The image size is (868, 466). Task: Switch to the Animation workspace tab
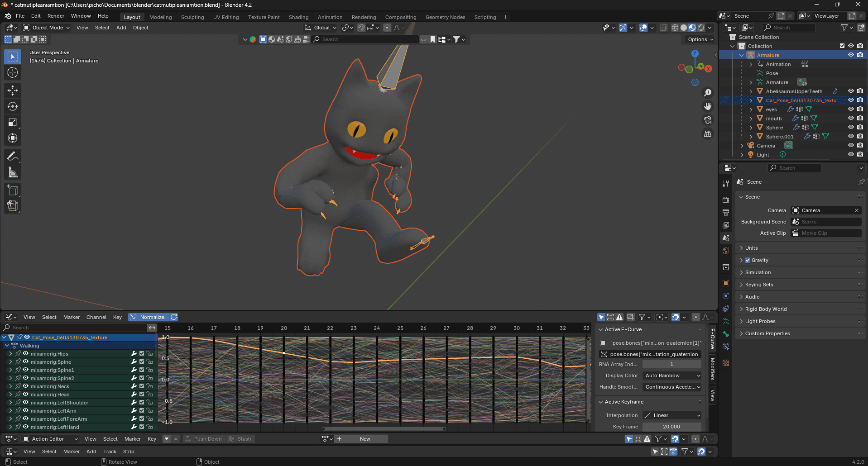[330, 17]
